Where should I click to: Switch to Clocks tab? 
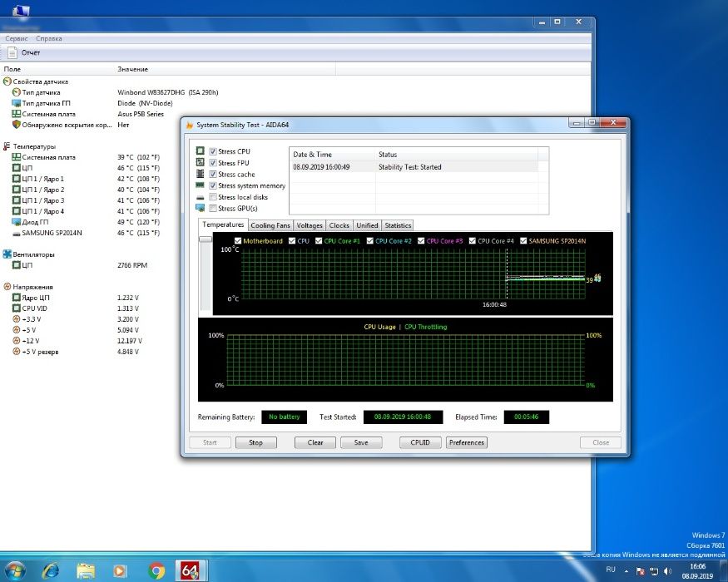(339, 225)
